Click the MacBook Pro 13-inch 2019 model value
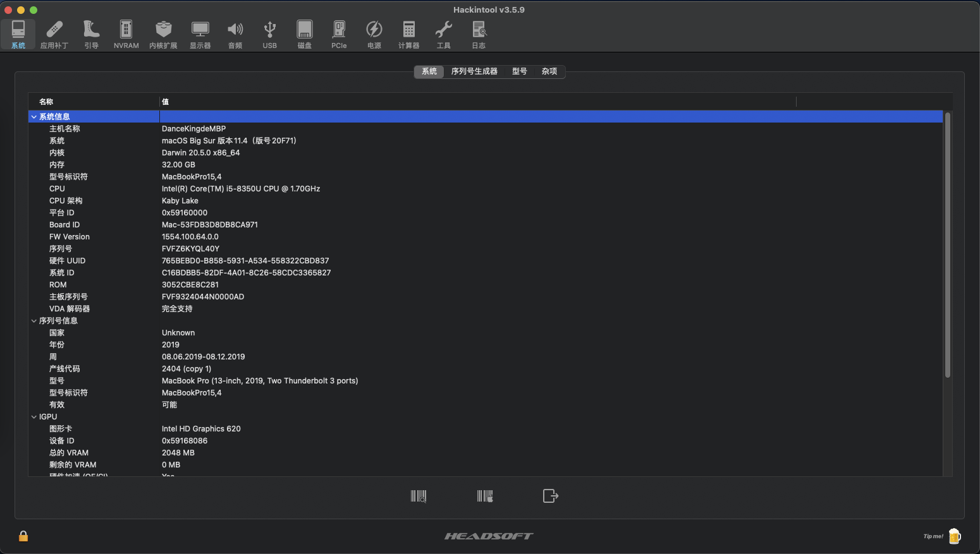The height and width of the screenshot is (554, 980). (260, 381)
